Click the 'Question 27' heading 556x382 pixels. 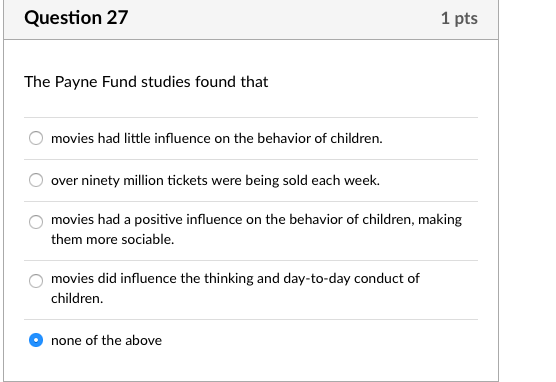76,18
